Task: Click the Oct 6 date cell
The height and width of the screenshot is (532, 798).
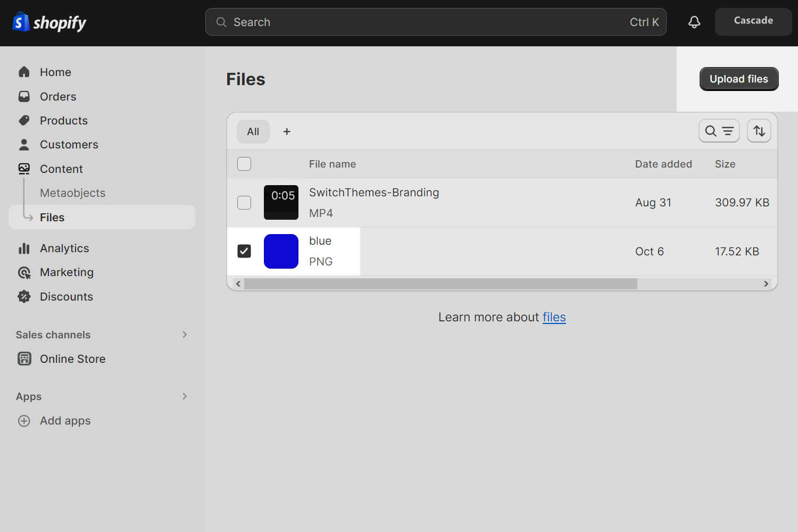Action: (x=650, y=251)
